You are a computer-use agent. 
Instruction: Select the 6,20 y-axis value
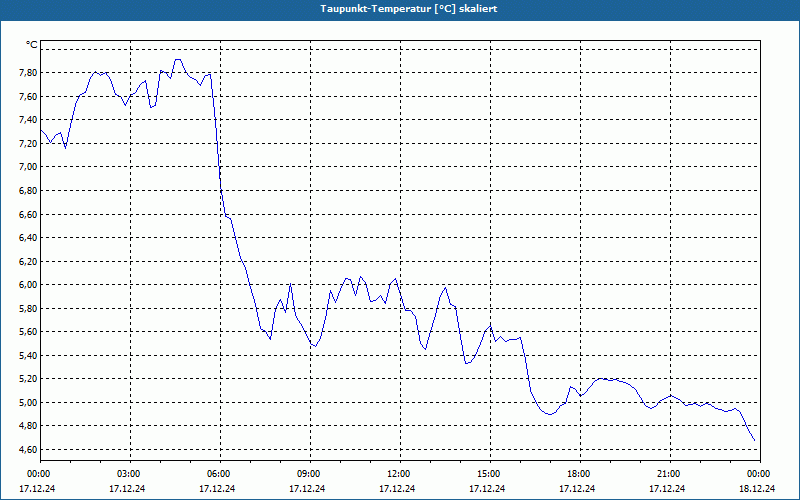[x=28, y=261]
